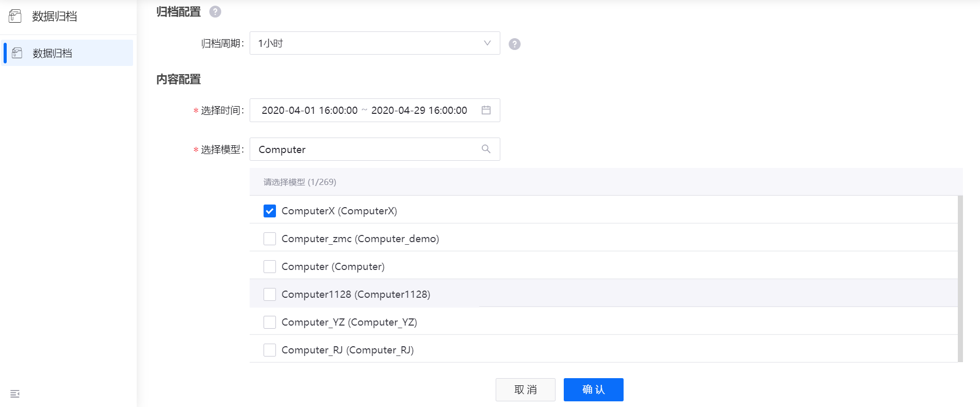Click the model list vertical scrollbar

pyautogui.click(x=960, y=278)
